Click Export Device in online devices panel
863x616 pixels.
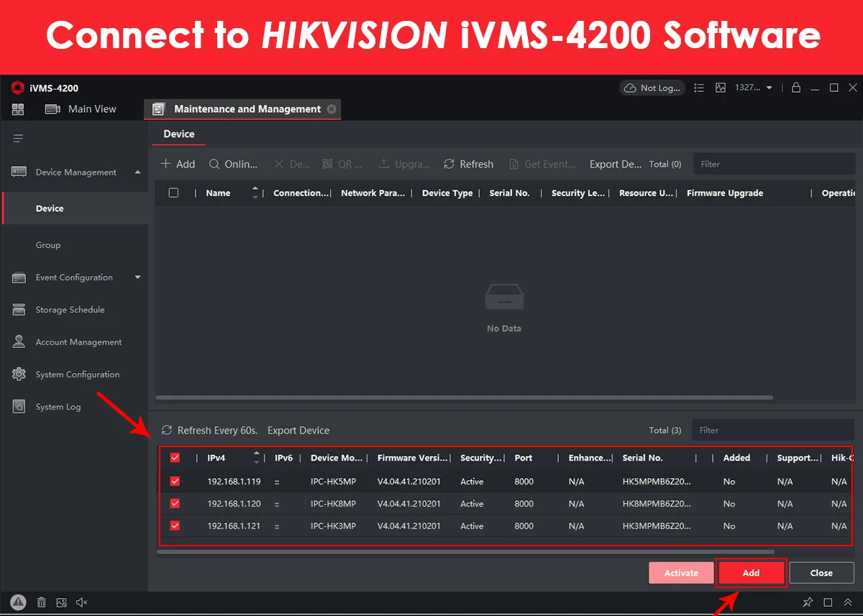click(x=298, y=430)
